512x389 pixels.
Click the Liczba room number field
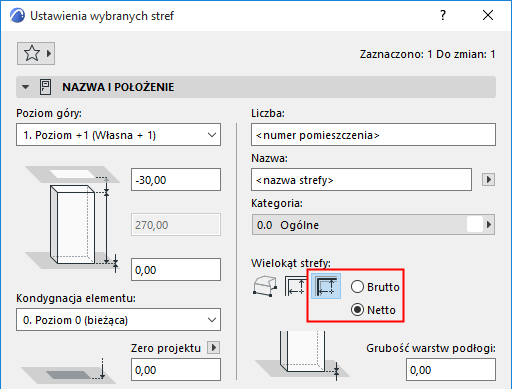373,135
